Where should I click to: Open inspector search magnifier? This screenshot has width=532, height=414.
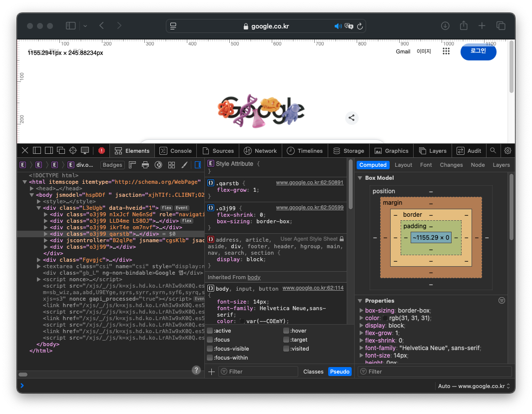[x=493, y=150]
